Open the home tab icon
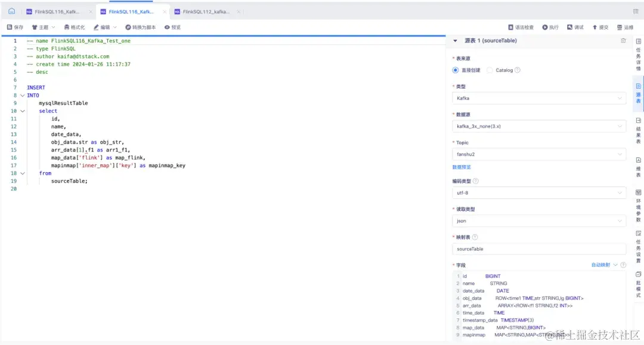 (11, 11)
